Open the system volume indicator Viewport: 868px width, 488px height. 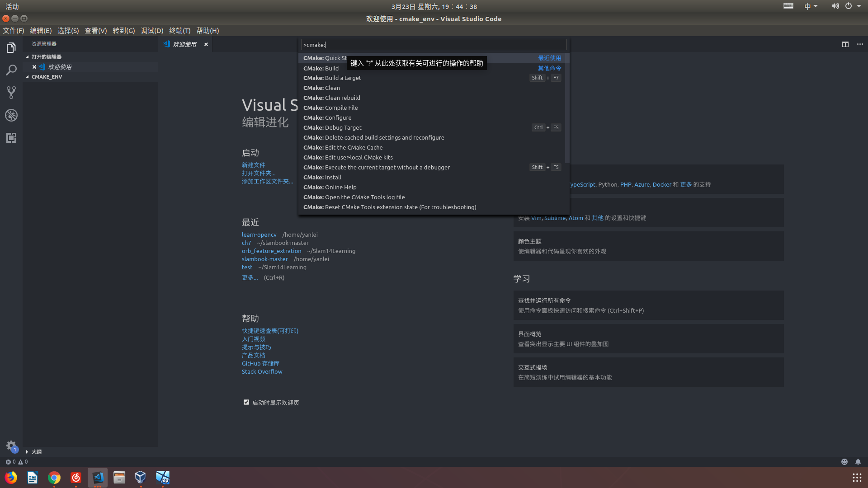tap(835, 6)
